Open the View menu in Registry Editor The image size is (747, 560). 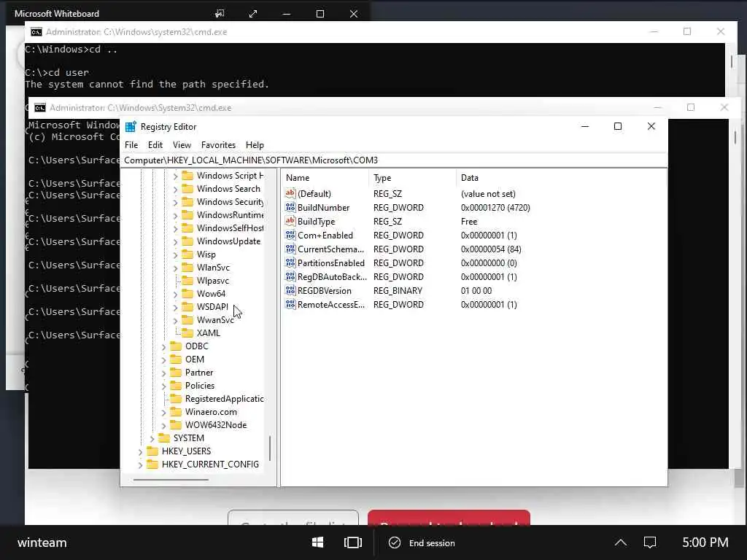[182, 145]
